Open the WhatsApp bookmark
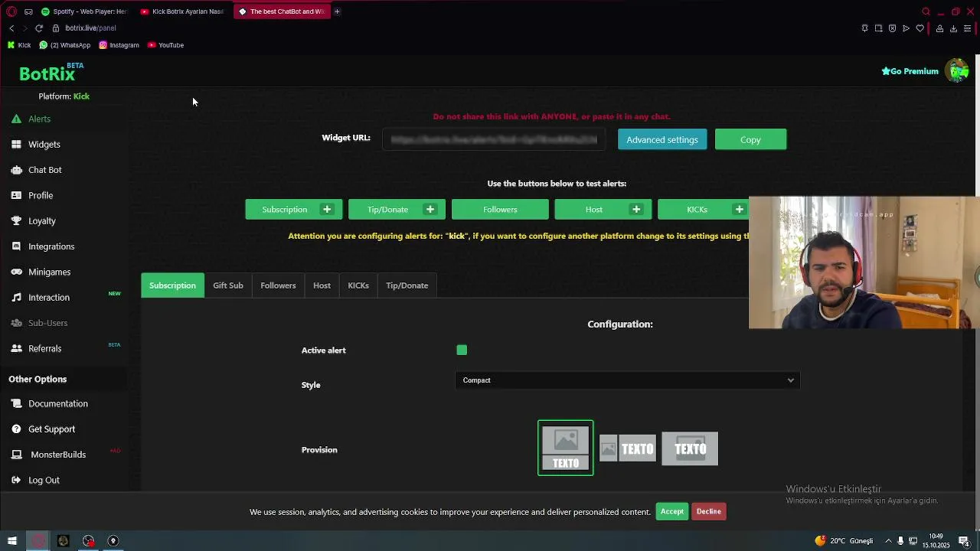 (x=65, y=45)
